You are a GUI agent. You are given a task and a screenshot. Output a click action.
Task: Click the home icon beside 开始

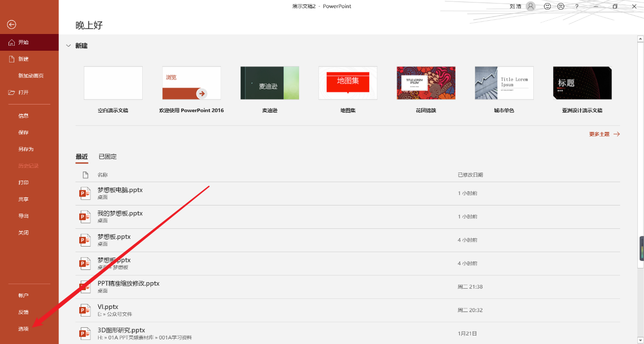pos(12,43)
